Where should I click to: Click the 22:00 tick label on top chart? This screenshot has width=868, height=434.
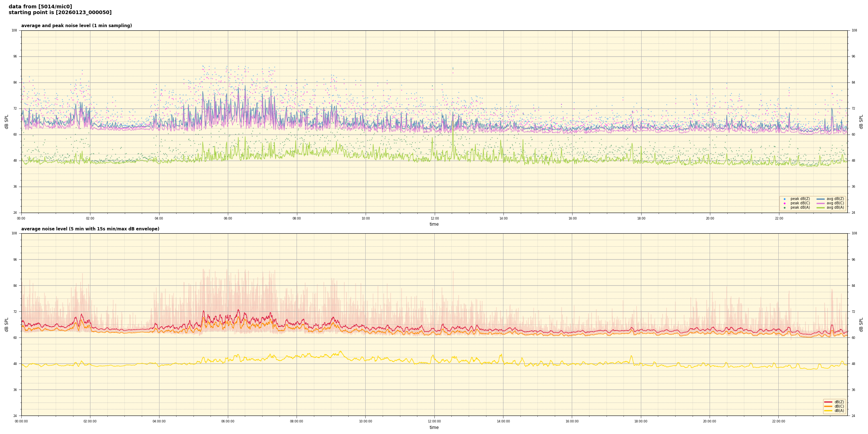779,218
